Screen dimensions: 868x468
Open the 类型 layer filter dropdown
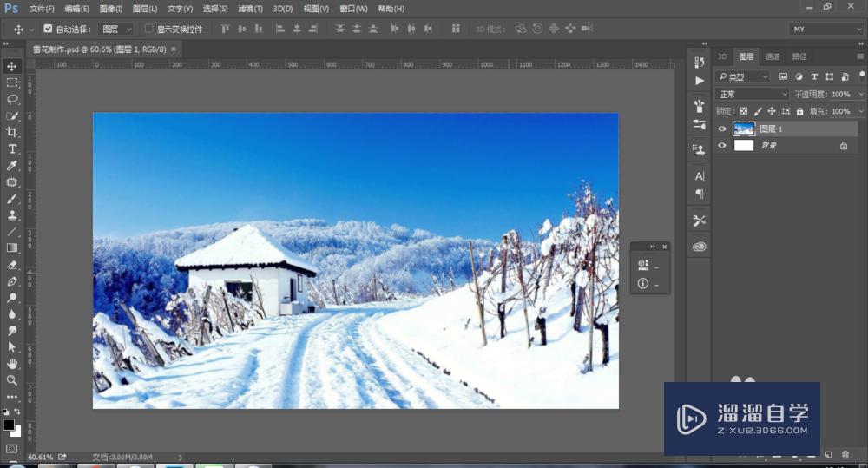pyautogui.click(x=743, y=76)
